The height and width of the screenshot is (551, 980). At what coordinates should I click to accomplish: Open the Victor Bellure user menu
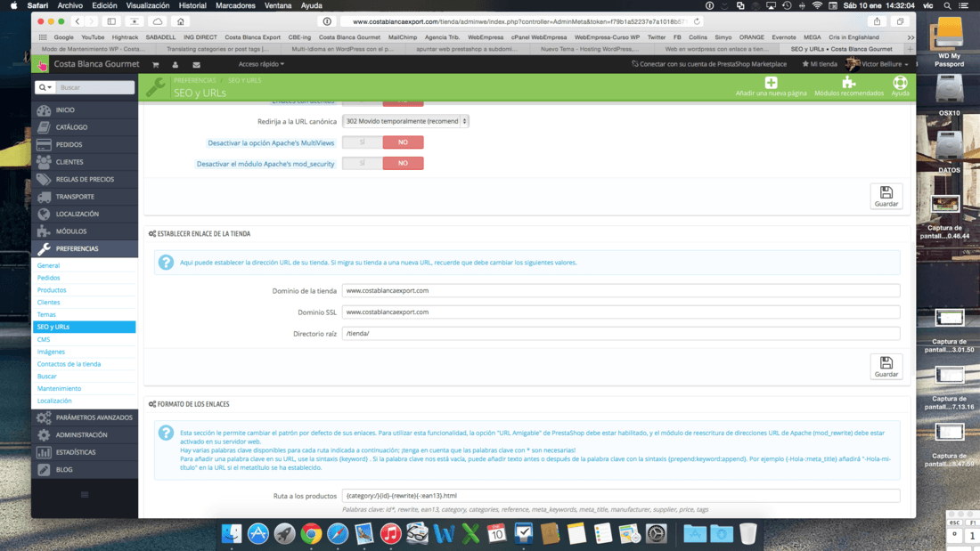pos(878,64)
